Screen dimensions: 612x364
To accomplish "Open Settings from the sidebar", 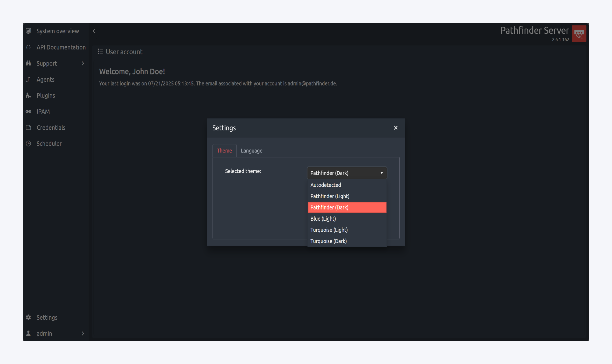I will pyautogui.click(x=47, y=317).
